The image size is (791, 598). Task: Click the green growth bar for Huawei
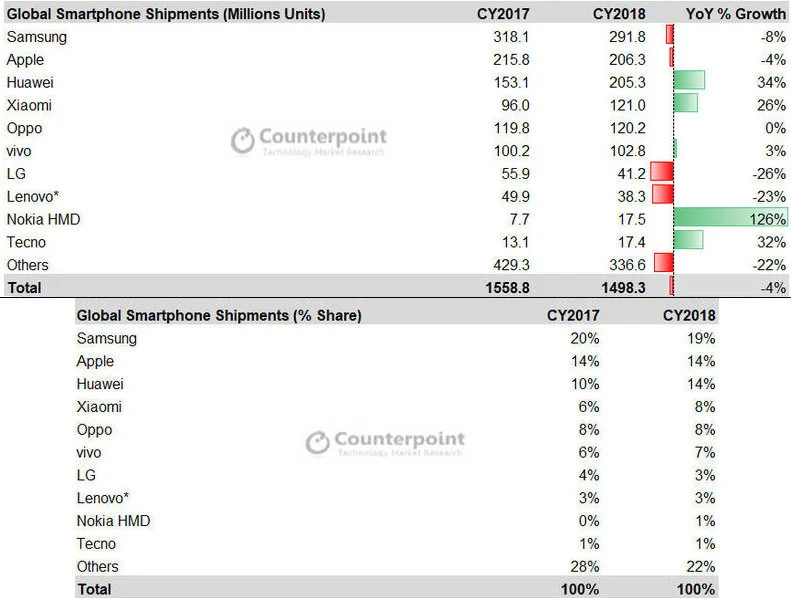point(689,81)
